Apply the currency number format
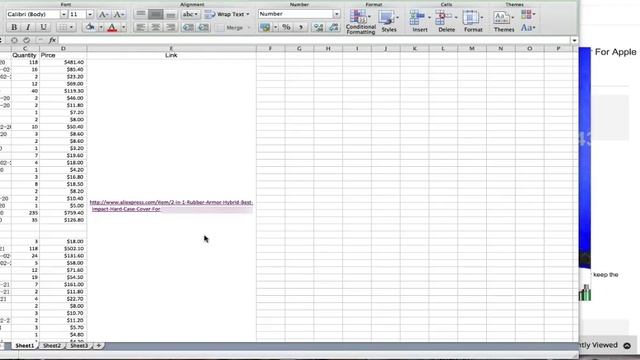Screen dimensions: 640x360 265,27
